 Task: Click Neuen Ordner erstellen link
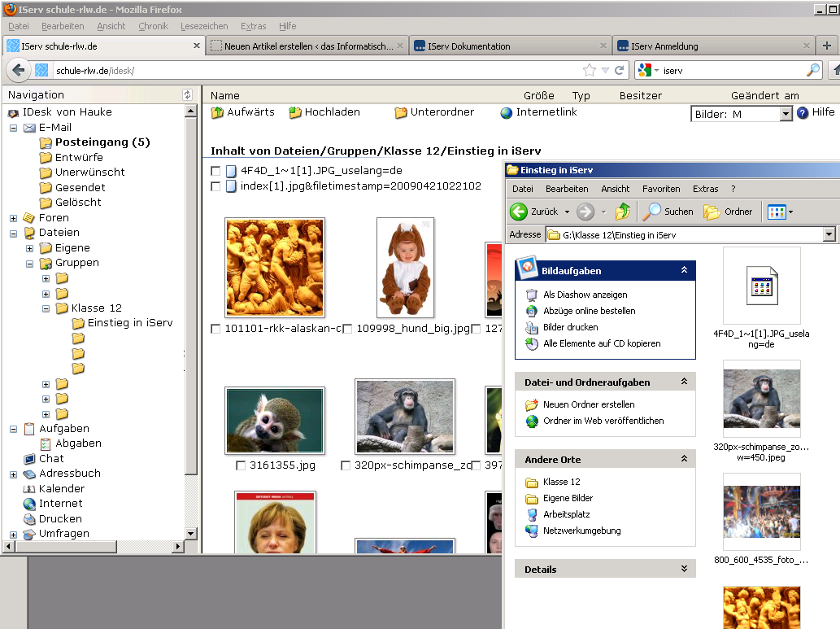(589, 404)
